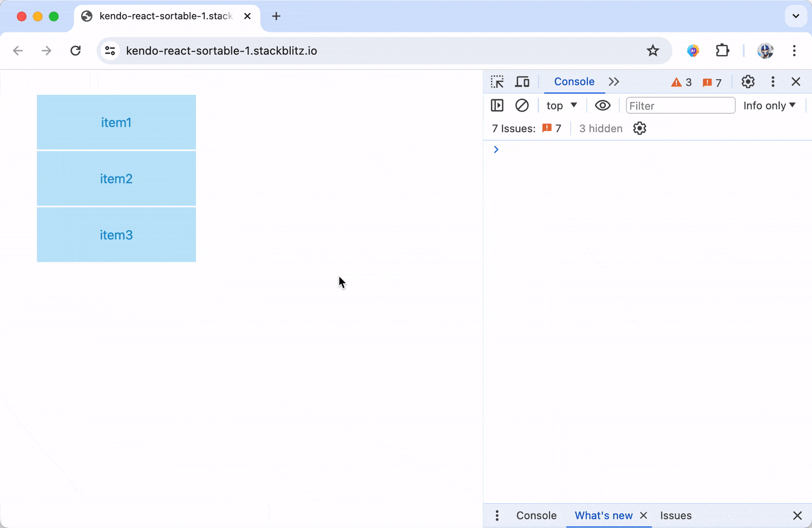Viewport: 812px width, 528px height.
Task: Close the kendo-react-sortable tab
Action: (x=247, y=16)
